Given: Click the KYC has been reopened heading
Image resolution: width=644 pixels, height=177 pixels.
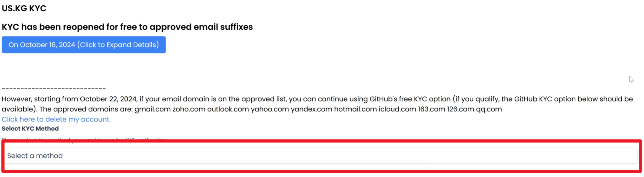Looking at the screenshot, I should coord(127,27).
